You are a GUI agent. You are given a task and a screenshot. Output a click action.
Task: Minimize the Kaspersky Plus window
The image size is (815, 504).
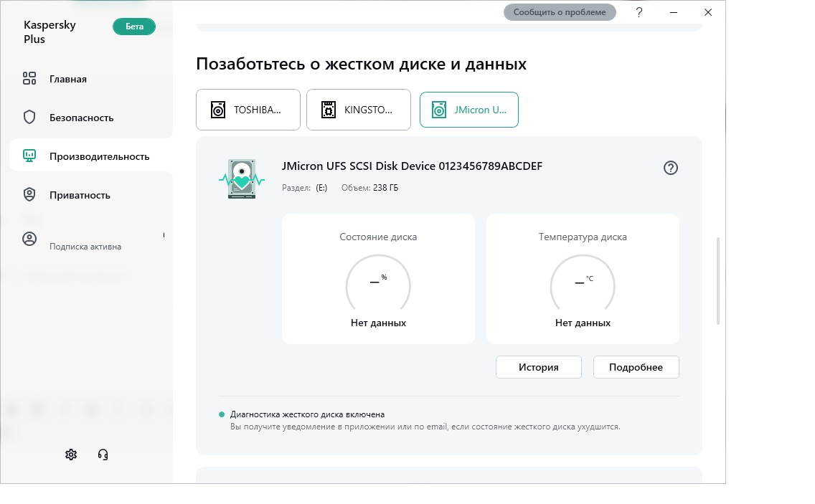tap(674, 12)
